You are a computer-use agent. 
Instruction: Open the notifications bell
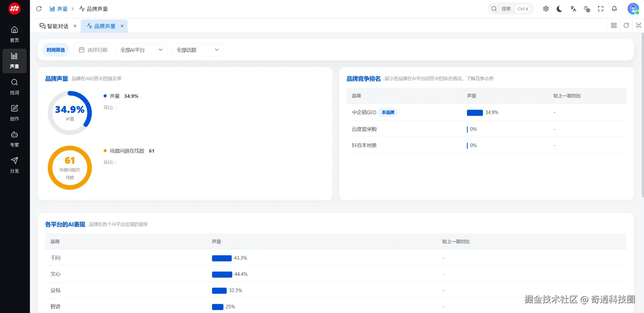614,9
